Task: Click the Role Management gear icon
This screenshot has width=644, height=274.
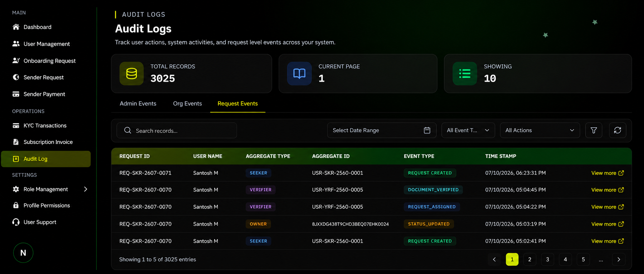Action: (16, 189)
